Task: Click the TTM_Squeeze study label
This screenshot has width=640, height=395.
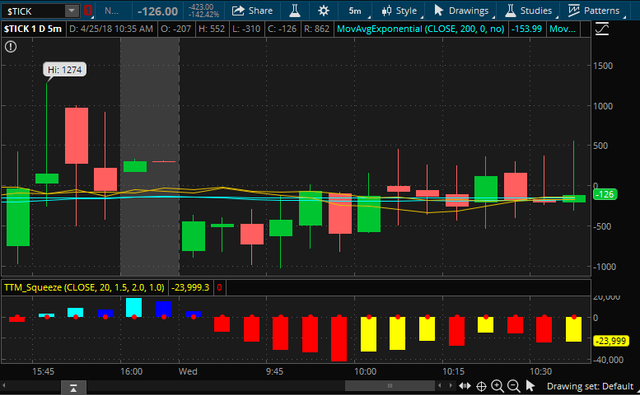Action: [x=84, y=288]
